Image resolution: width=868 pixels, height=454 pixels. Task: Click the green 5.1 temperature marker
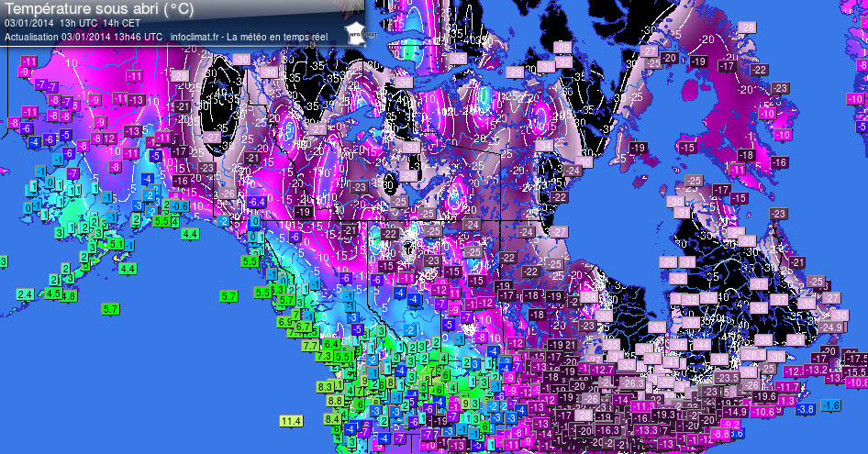pyautogui.click(x=117, y=244)
